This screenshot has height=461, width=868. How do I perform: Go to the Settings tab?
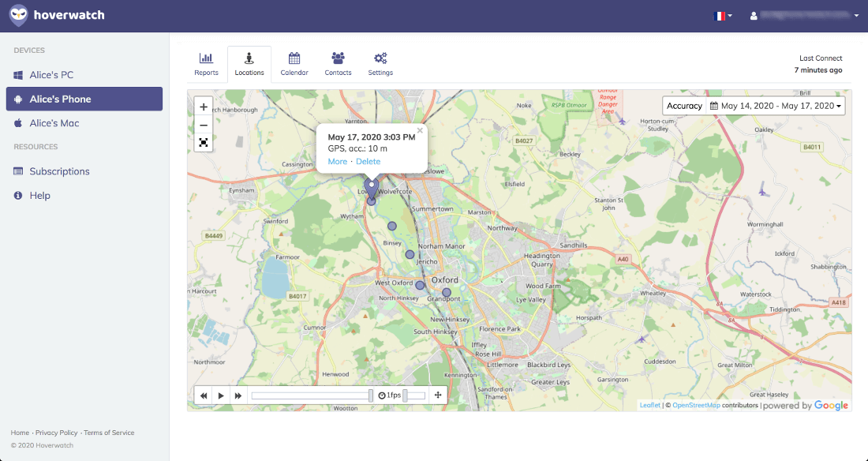coord(380,64)
